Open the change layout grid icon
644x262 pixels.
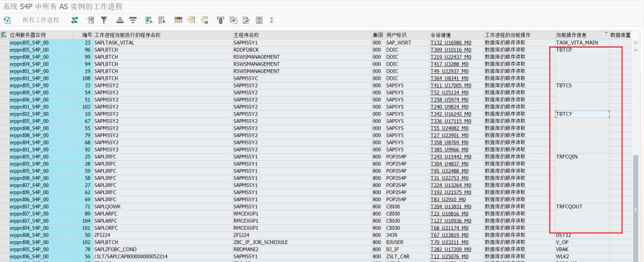[178, 20]
